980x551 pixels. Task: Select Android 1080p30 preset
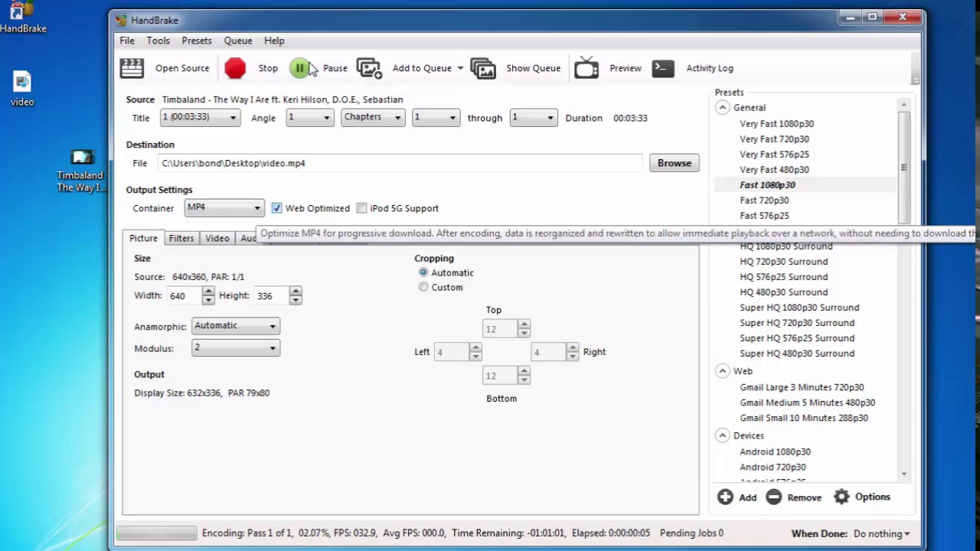pos(775,452)
